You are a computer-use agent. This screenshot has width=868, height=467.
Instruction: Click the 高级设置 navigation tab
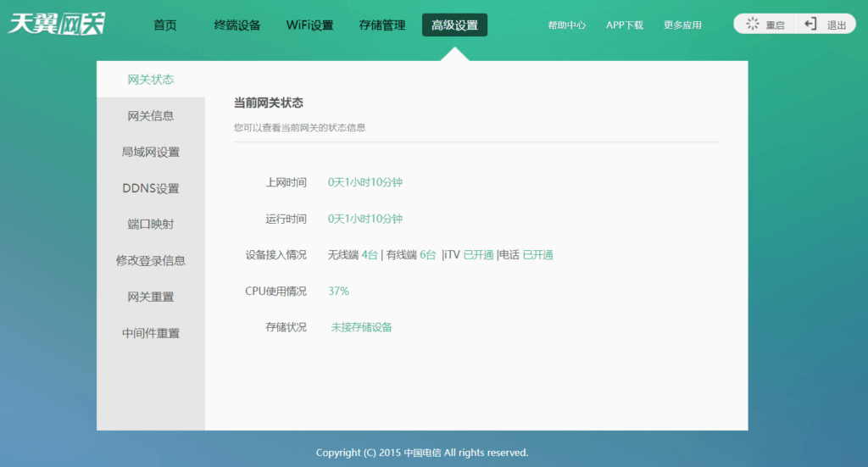[x=454, y=25]
